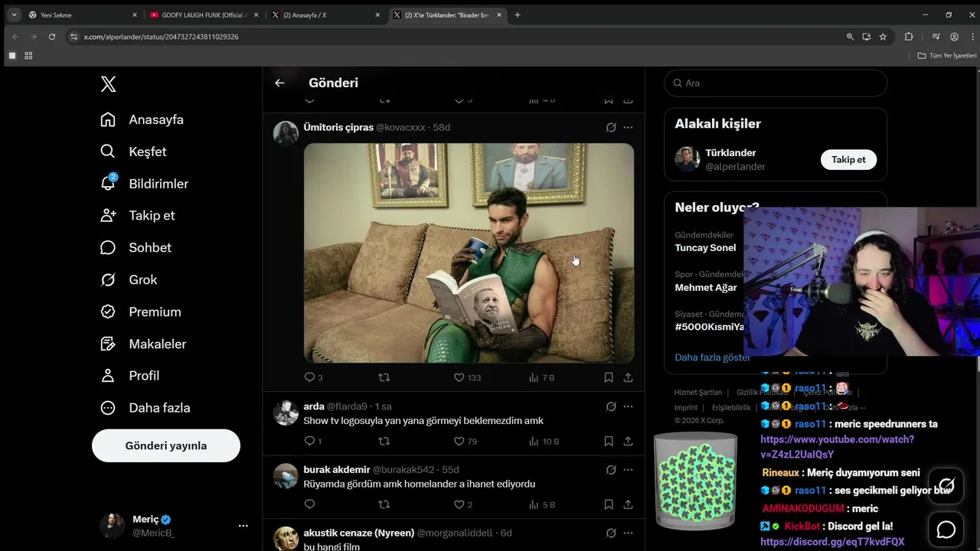Open Premium page
The image size is (980, 551).
coord(141,312)
